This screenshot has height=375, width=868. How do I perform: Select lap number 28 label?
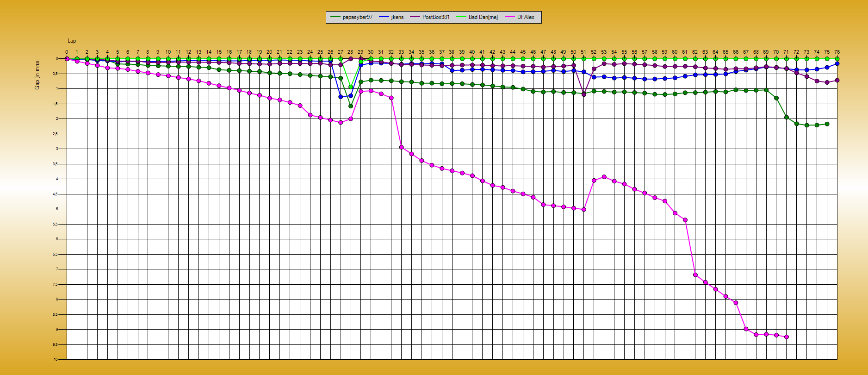[350, 52]
